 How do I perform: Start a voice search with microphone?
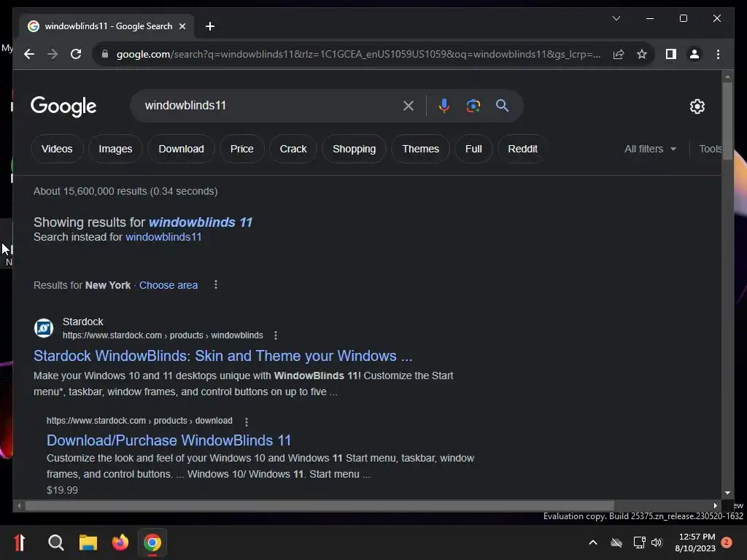444,105
